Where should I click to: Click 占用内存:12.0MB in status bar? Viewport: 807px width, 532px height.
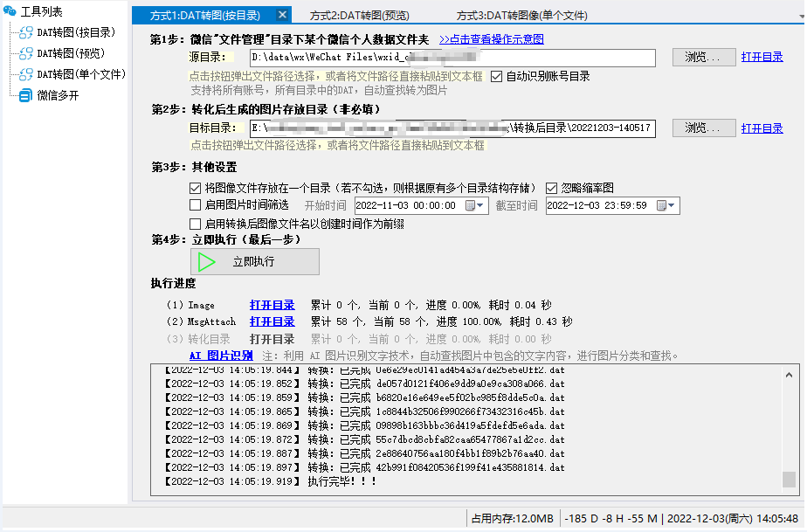tap(512, 519)
